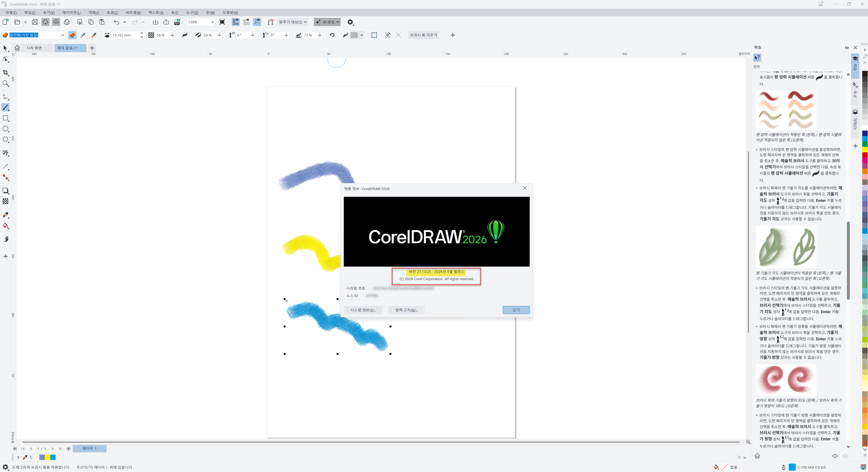
Task: Select the Ellipse tool
Action: click(x=5, y=129)
